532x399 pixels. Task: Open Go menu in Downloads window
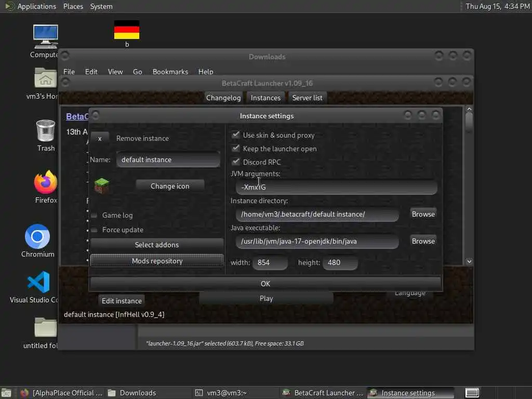click(x=137, y=72)
